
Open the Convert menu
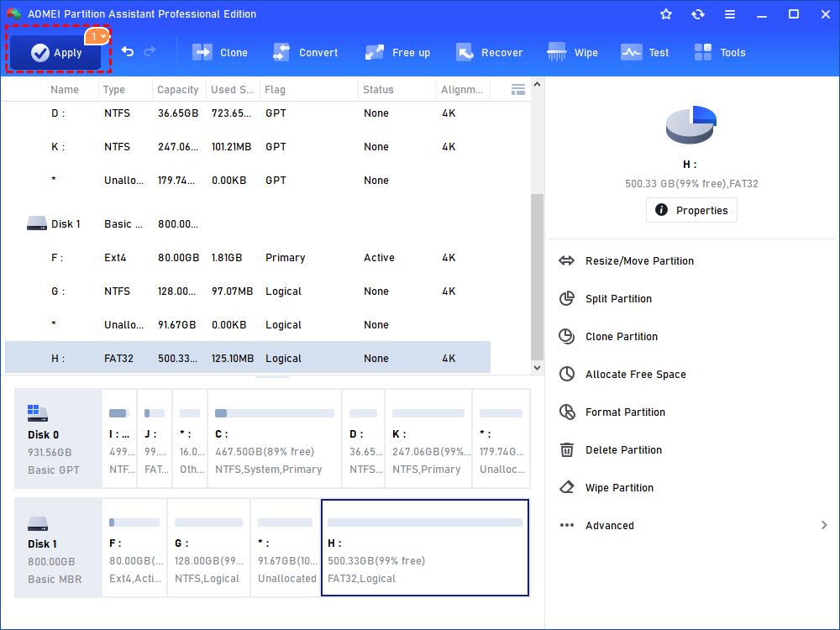click(306, 52)
